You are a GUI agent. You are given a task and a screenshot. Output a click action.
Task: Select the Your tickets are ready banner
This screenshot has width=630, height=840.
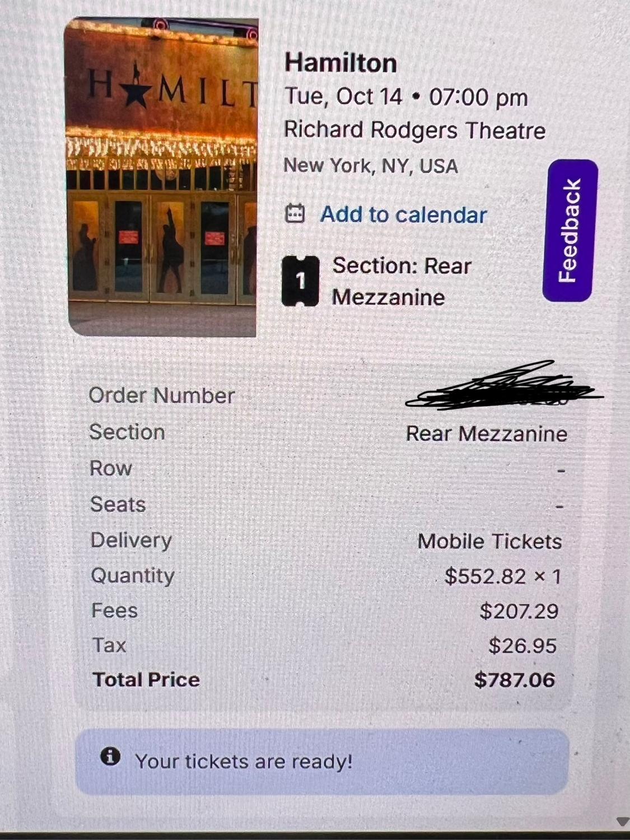coord(322,762)
